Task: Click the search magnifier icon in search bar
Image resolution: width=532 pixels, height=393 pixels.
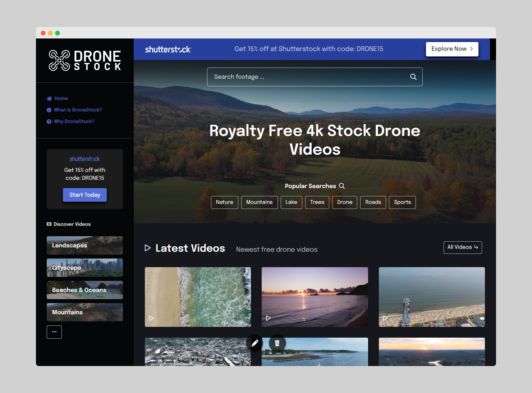Action: coord(413,77)
